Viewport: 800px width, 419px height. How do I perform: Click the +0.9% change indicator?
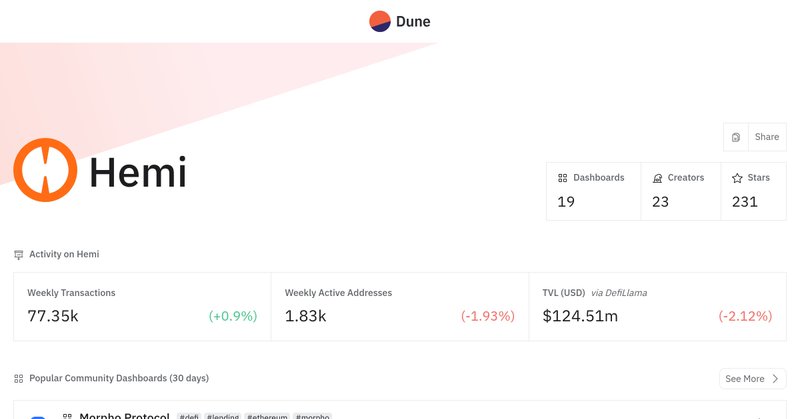pyautogui.click(x=233, y=316)
